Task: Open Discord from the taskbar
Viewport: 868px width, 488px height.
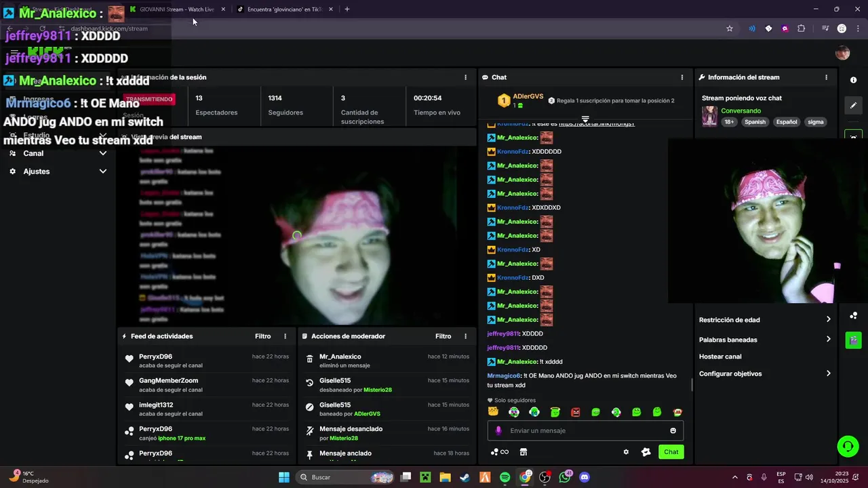Action: pos(585,477)
